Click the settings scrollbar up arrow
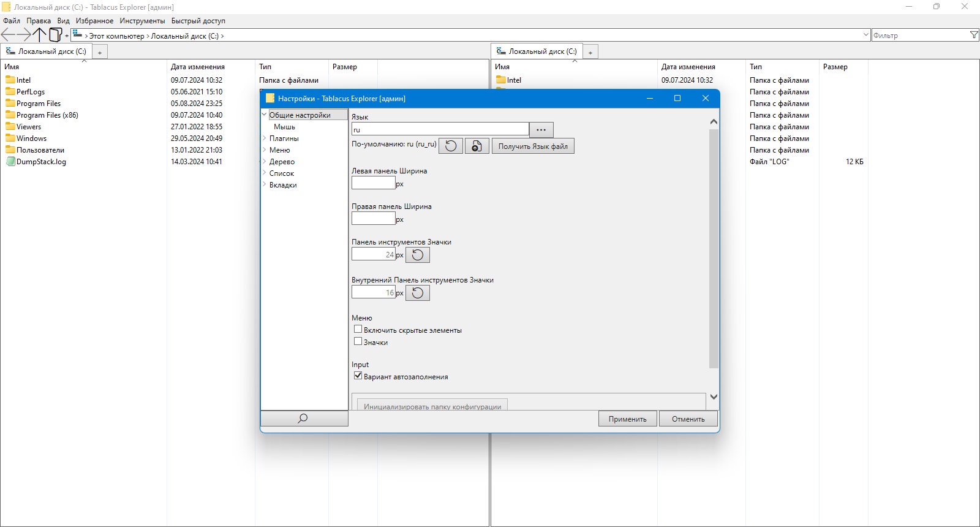980x527 pixels. (x=714, y=122)
